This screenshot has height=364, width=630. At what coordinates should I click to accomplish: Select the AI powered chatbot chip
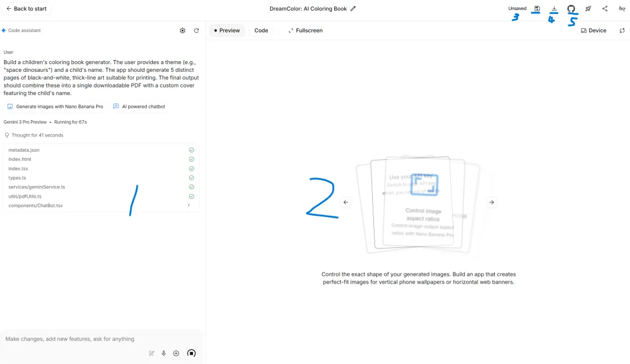click(139, 107)
